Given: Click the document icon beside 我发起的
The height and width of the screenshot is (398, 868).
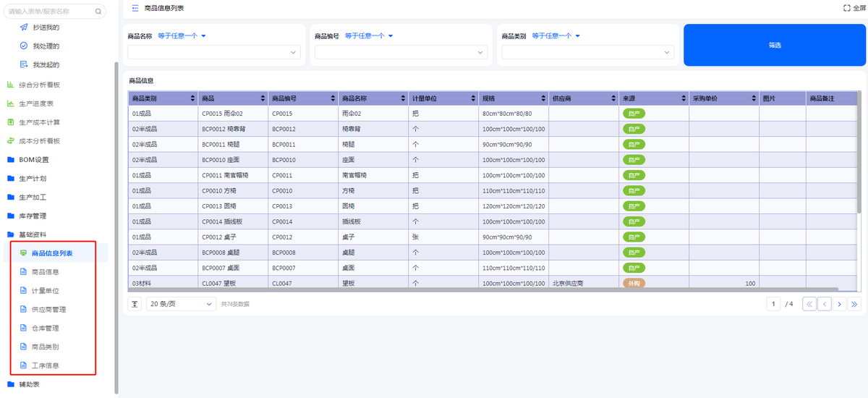Looking at the screenshot, I should click(x=24, y=64).
